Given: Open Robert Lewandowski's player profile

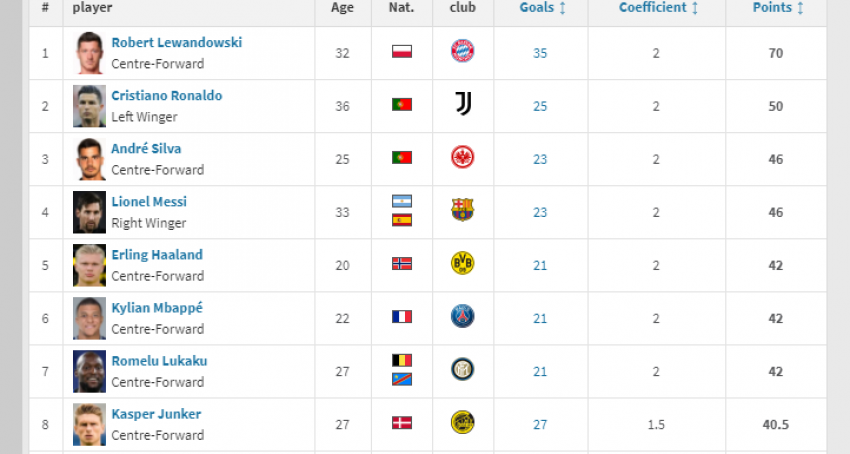Looking at the screenshot, I should click(x=176, y=43).
